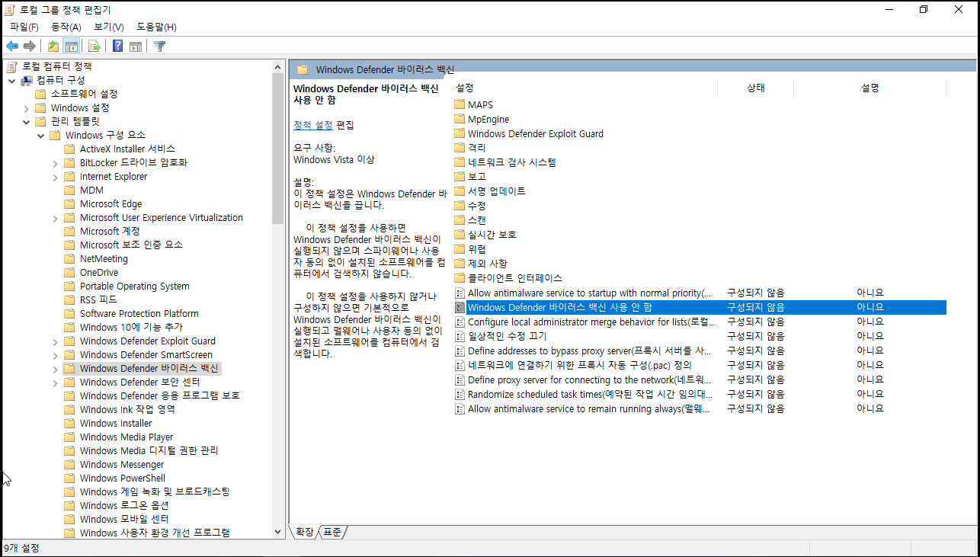This screenshot has width=980, height=557.
Task: Select 'Windows Defender 바이러스 백신 사용 안 함' policy
Action: pos(700,307)
